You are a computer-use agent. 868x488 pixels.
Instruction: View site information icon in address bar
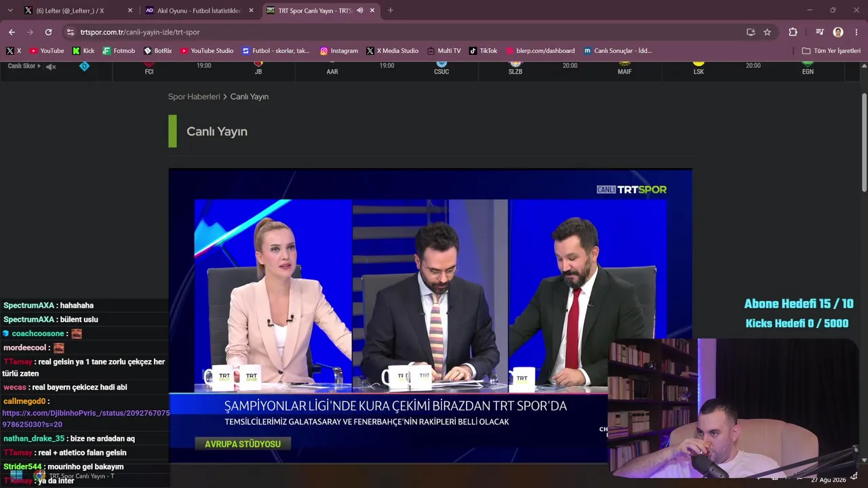(70, 32)
